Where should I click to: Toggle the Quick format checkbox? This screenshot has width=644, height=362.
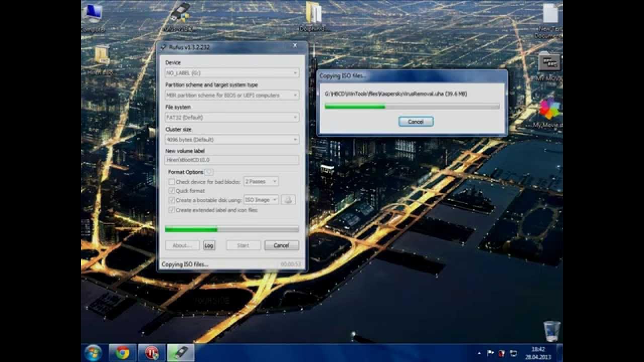coord(172,191)
